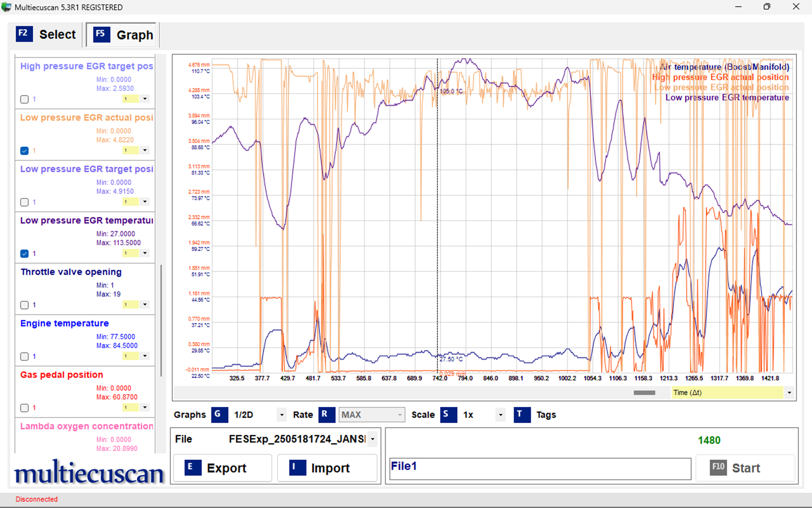The width and height of the screenshot is (812, 508).
Task: Open the axis dropdown for High pressure EGR target
Action: (x=145, y=99)
